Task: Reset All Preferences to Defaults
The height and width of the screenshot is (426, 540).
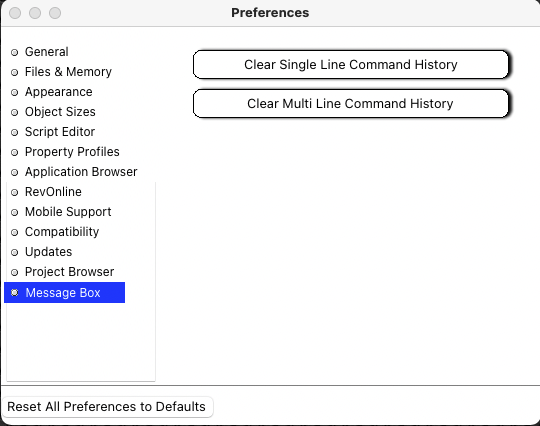Action: 107,407
